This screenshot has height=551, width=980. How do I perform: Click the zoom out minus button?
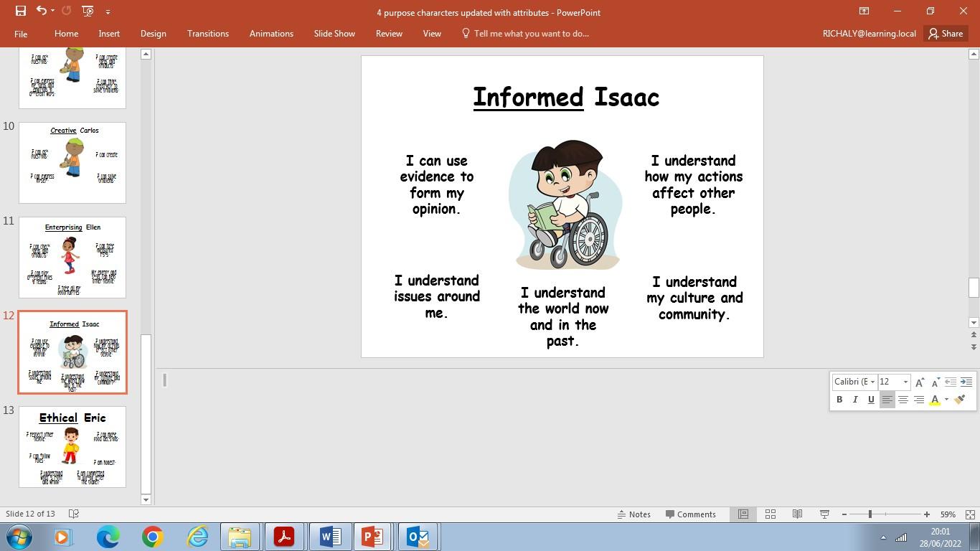point(844,514)
